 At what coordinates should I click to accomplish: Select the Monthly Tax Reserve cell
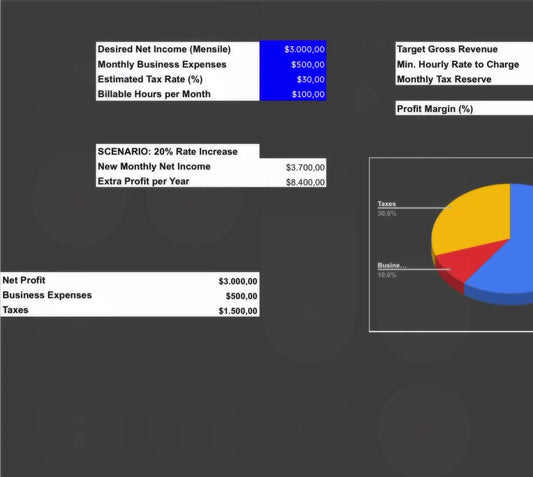(464, 79)
